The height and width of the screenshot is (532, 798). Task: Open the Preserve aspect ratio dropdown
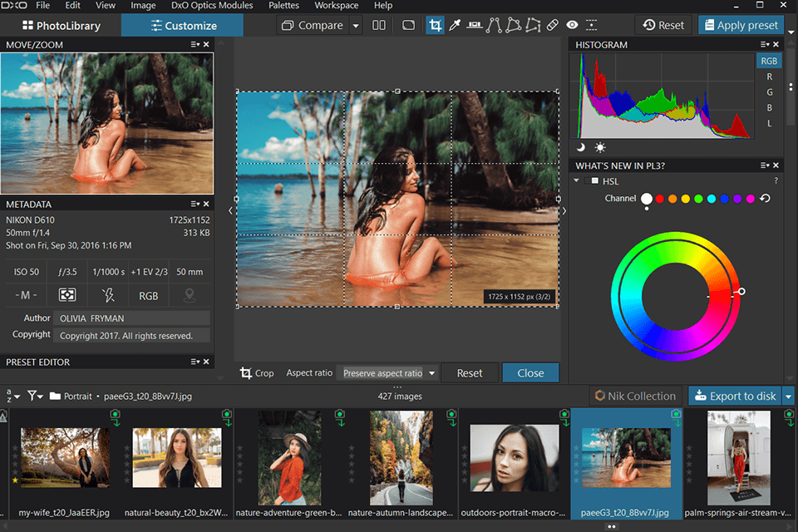click(431, 373)
